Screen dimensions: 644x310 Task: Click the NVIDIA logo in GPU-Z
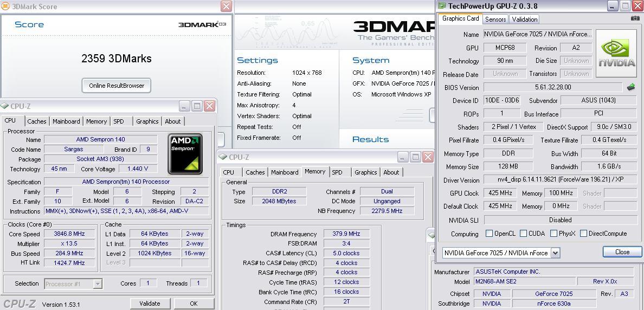616,53
